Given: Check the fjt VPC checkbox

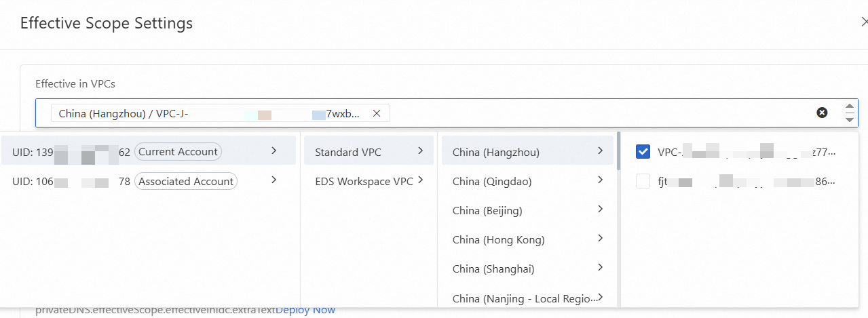Looking at the screenshot, I should [643, 182].
